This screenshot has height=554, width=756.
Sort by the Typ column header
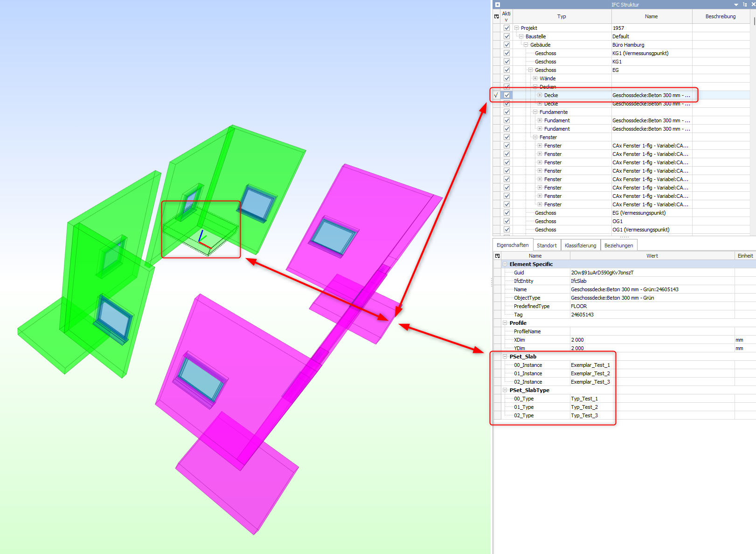coord(562,16)
